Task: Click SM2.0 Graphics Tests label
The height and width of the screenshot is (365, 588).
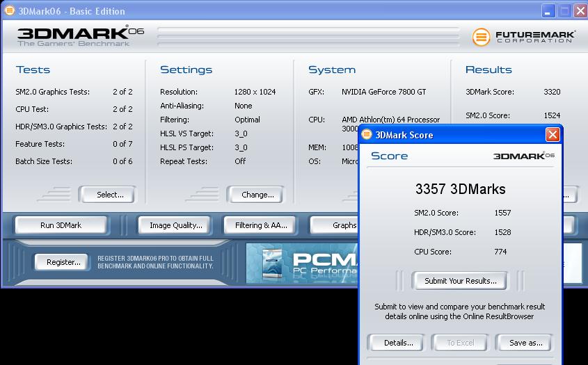Action: [x=52, y=92]
